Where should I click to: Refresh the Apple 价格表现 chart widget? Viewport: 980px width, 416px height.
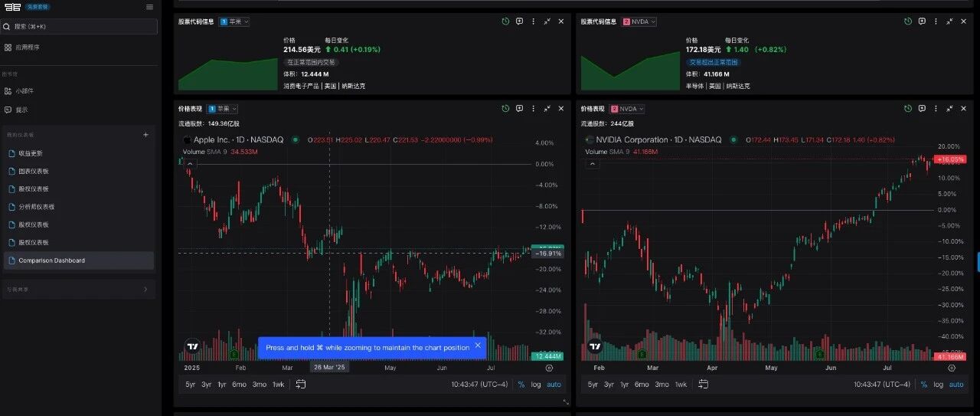[505, 109]
